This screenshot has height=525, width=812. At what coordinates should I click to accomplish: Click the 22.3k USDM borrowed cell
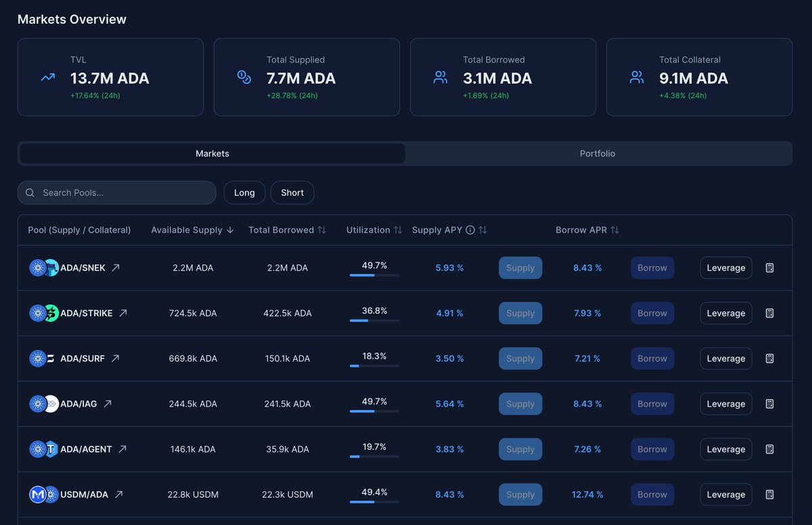(x=288, y=495)
